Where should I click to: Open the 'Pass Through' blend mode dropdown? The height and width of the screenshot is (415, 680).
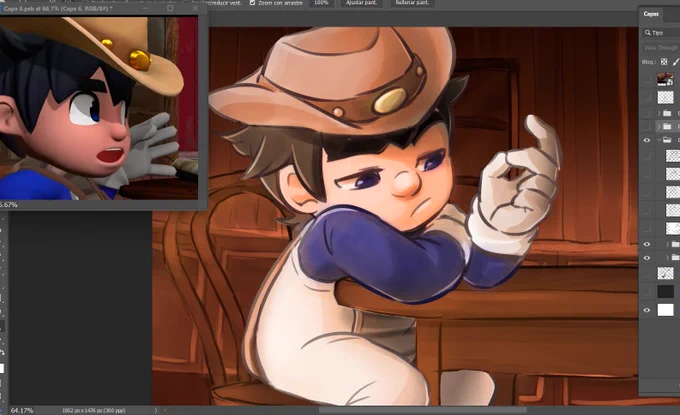coord(660,47)
